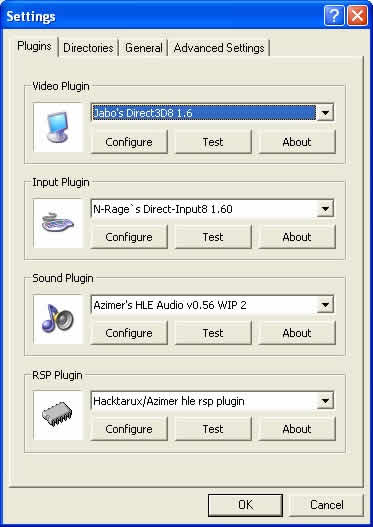
Task: Select the Hacktarux/Azimer hle rsp plugin field
Action: [x=212, y=401]
